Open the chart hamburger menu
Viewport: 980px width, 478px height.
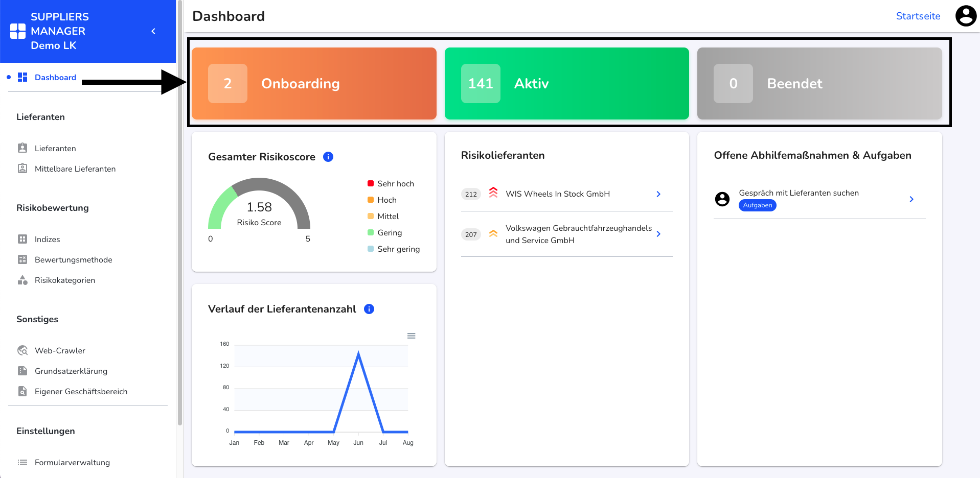coord(411,336)
